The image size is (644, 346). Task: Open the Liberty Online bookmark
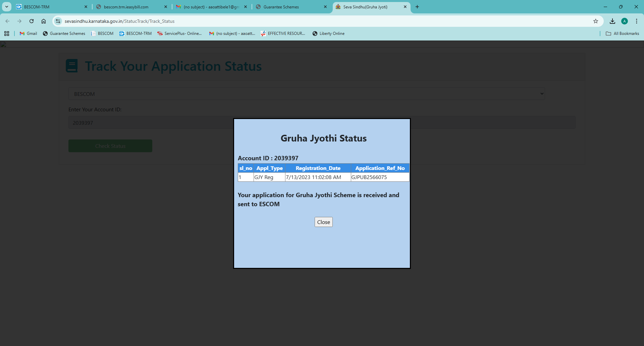tap(328, 34)
